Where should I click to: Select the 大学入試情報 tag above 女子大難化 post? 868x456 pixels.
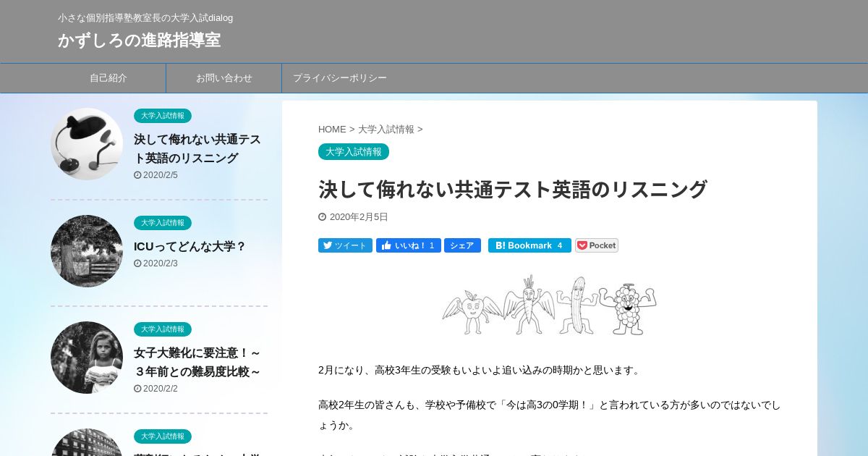click(163, 329)
